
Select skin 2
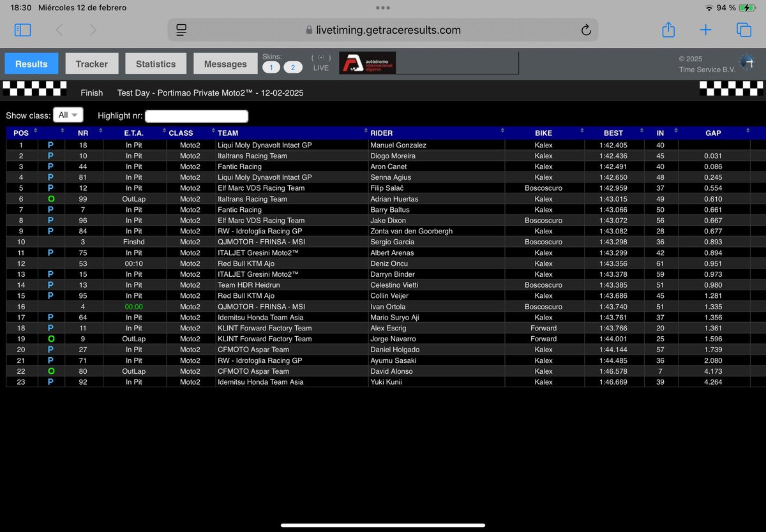point(293,68)
